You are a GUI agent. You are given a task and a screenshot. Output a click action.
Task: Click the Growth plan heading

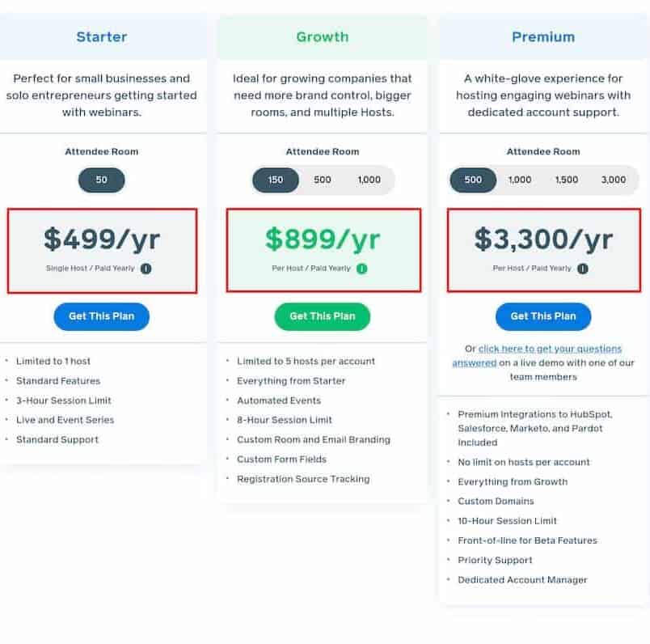coord(323,37)
